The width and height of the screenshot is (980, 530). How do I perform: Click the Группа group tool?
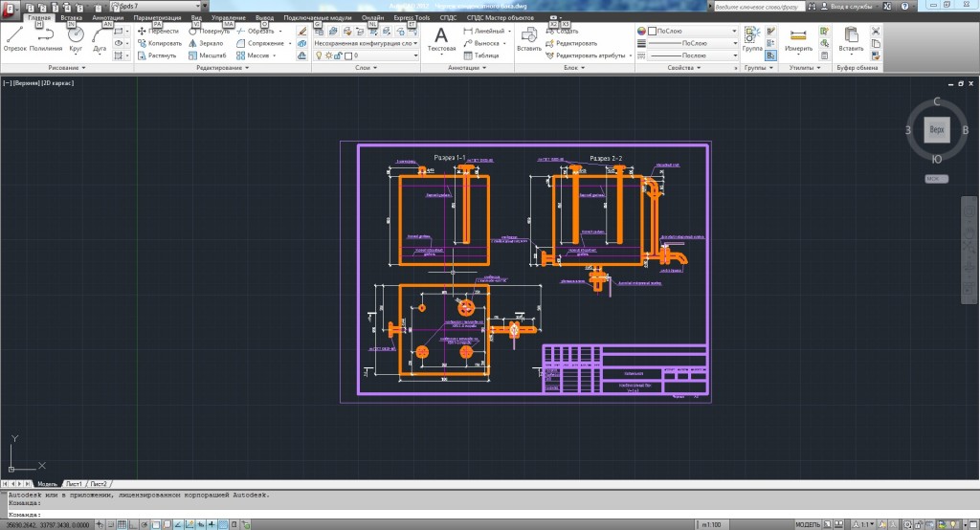click(752, 40)
